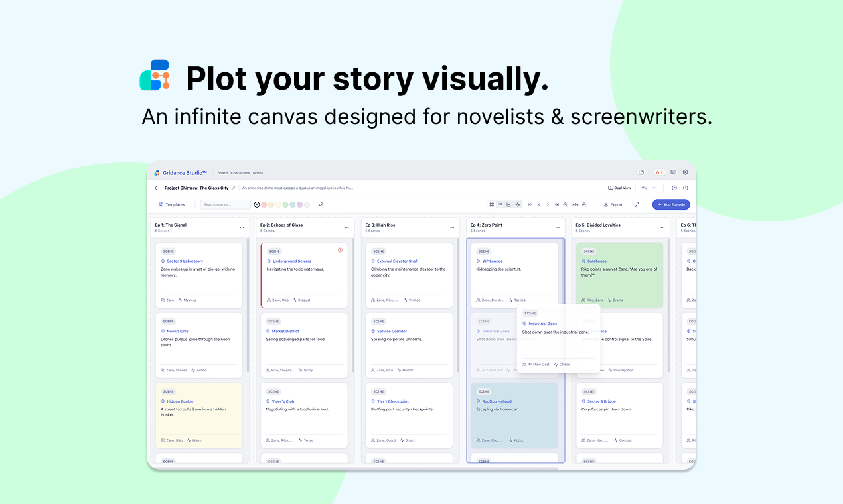Open the Neon Slums location link
843x504 pixels.
pos(178,331)
